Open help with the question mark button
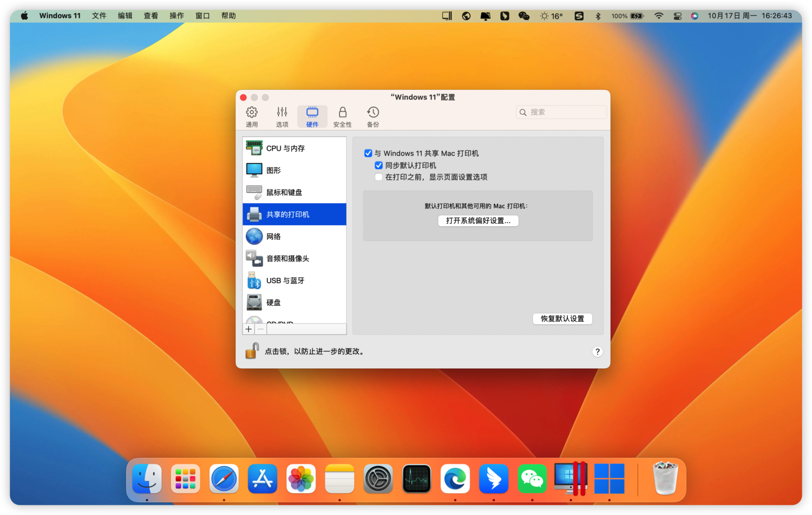 point(597,352)
